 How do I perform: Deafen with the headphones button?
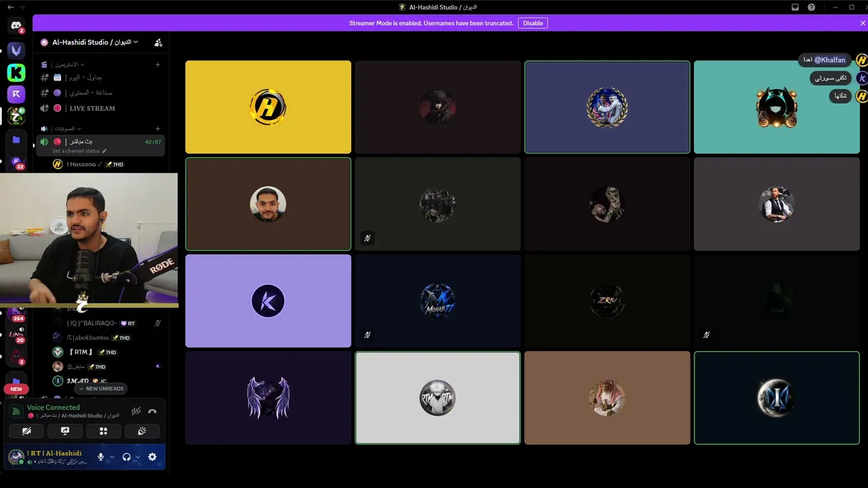point(126,457)
